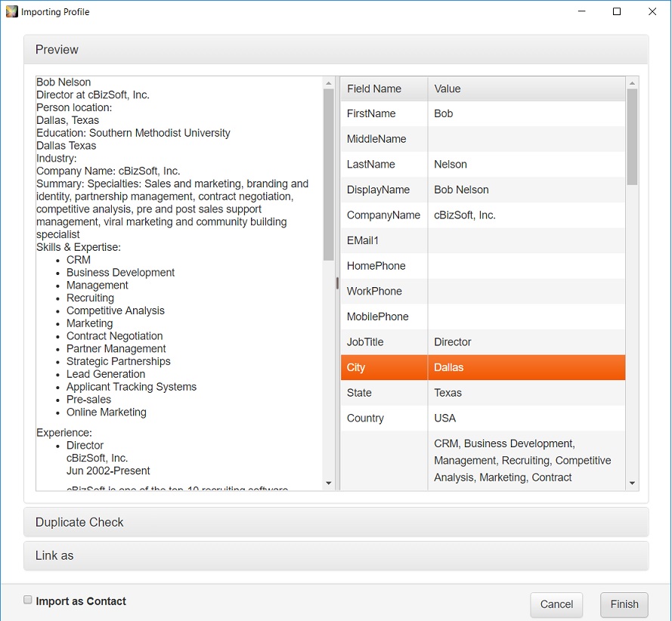Click the 'Company Name: cBizSoft, Inc.' line
Image resolution: width=672 pixels, height=621 pixels.
(x=108, y=171)
